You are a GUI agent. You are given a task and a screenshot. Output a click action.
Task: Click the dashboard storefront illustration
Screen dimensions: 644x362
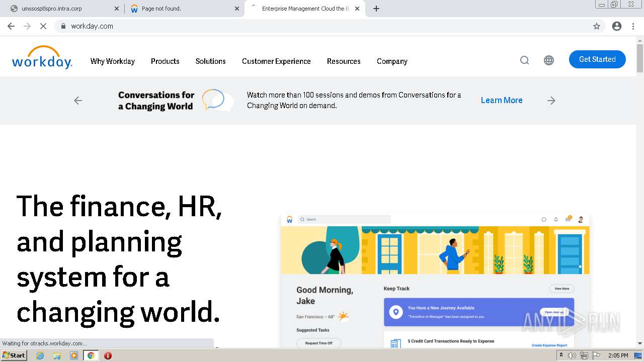[x=435, y=250]
